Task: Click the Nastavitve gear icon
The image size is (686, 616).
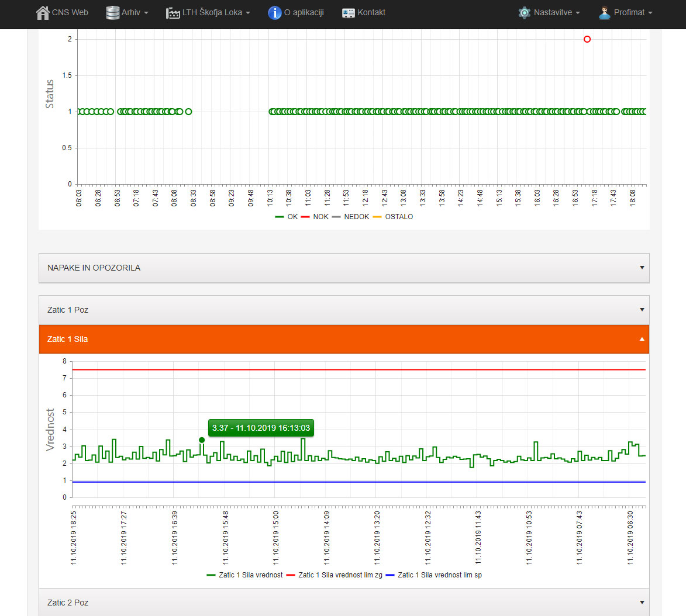Action: (524, 12)
